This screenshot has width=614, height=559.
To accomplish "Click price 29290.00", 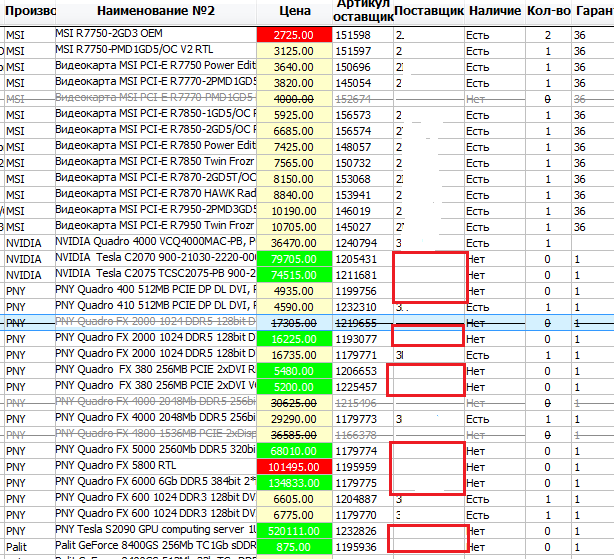I will 294,419.
